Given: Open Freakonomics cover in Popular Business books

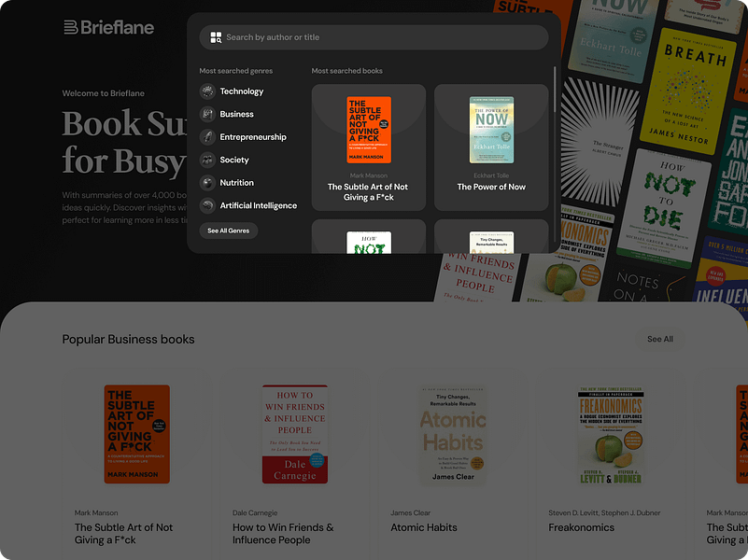Looking at the screenshot, I should 611,434.
